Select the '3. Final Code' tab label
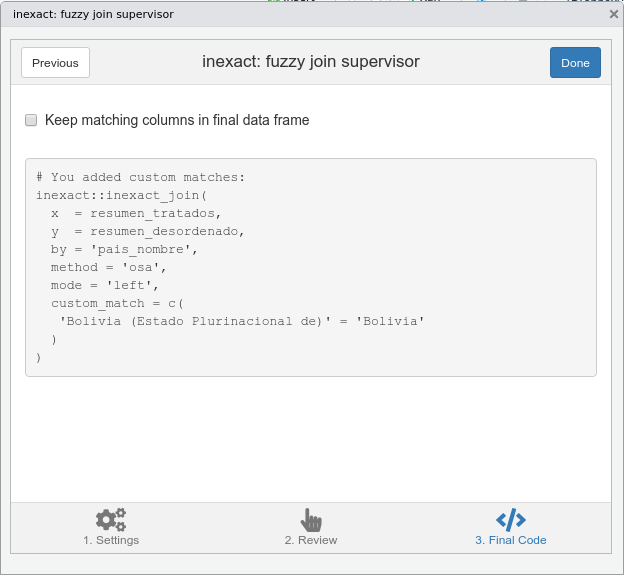The image size is (624, 575). 511,540
